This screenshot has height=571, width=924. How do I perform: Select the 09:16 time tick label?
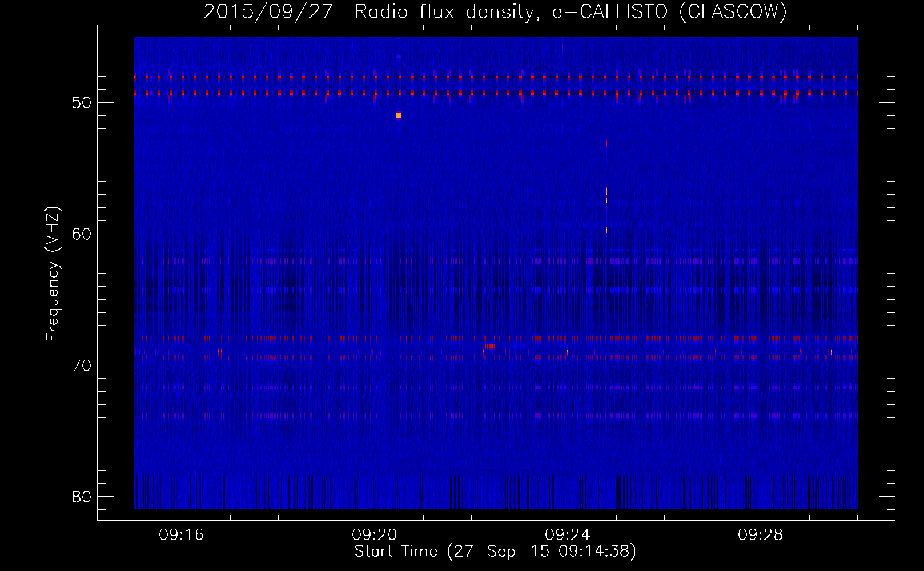182,535
